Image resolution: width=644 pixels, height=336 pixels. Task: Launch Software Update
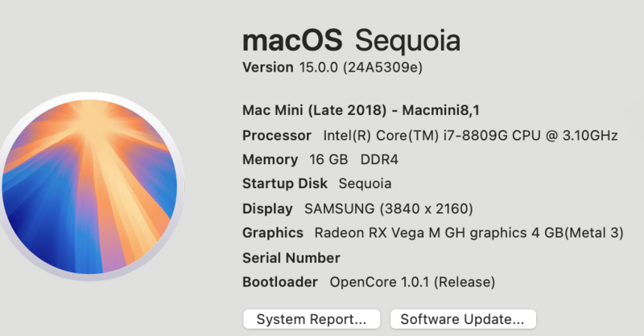[x=462, y=319]
